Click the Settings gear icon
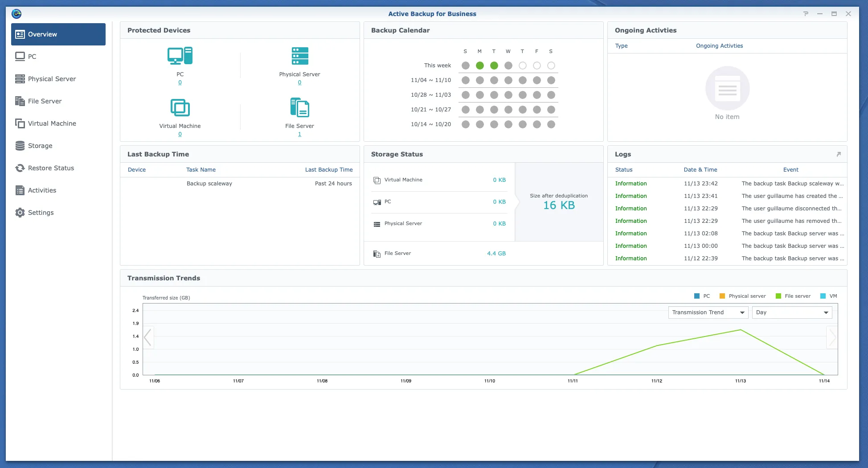This screenshot has height=468, width=868. point(20,213)
